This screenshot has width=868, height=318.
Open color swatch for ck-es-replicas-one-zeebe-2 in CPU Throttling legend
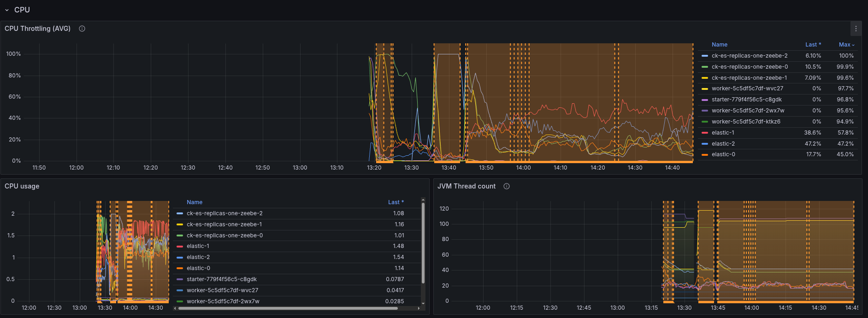coord(705,56)
